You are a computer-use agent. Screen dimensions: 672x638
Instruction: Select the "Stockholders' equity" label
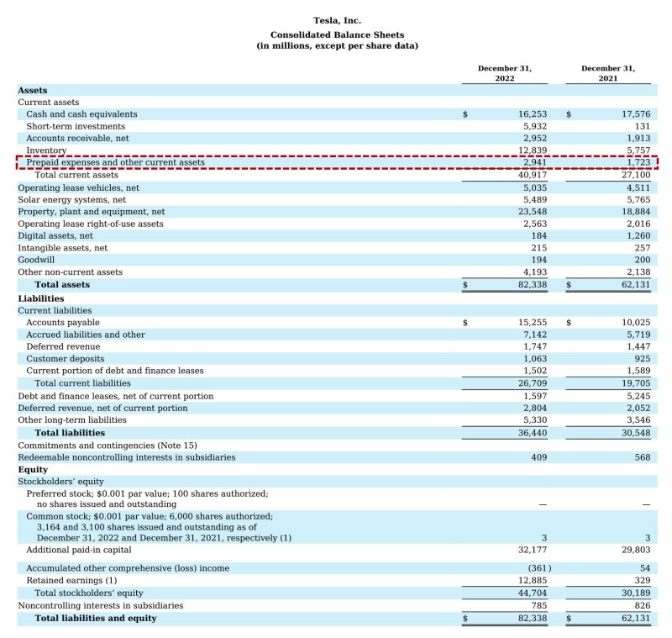(60, 482)
